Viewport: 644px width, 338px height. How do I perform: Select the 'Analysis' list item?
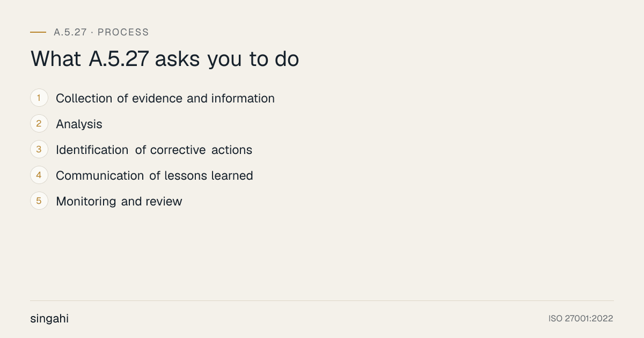click(x=79, y=124)
